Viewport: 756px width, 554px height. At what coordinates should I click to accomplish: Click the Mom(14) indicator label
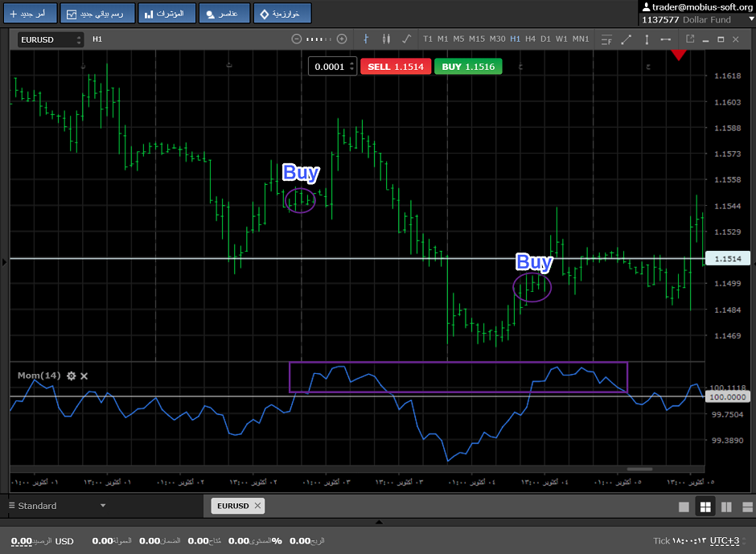[39, 375]
